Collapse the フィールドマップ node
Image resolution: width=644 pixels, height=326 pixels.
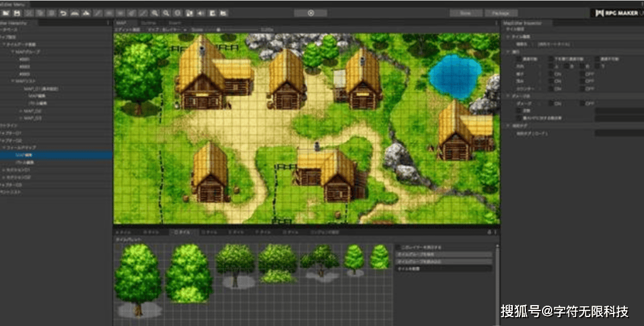click(4, 147)
